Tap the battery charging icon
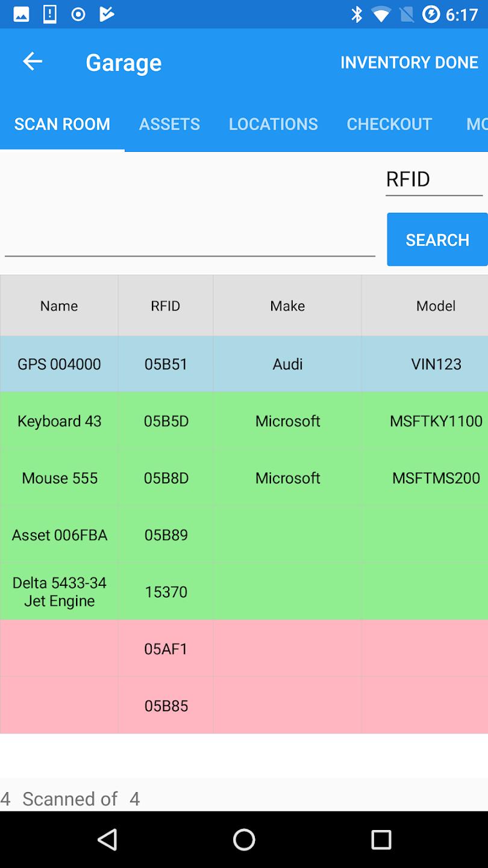Image resolution: width=488 pixels, height=868 pixels. point(431,14)
